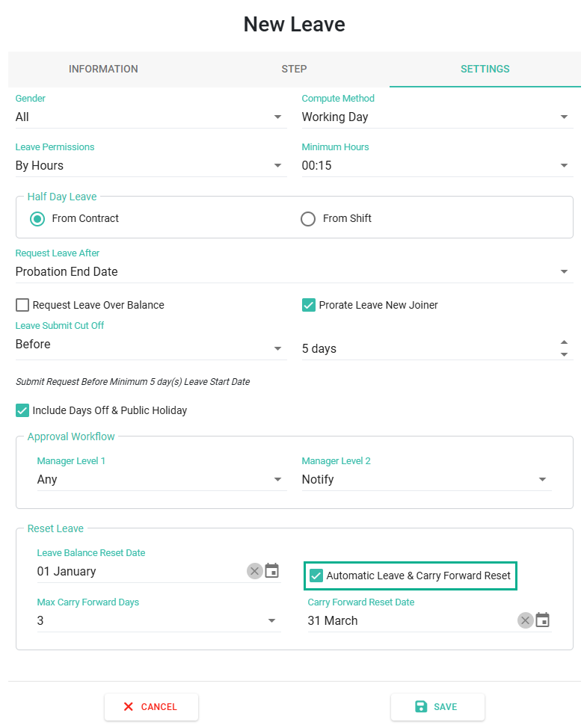Save the new leave settings
The height and width of the screenshot is (728, 587).
437,706
